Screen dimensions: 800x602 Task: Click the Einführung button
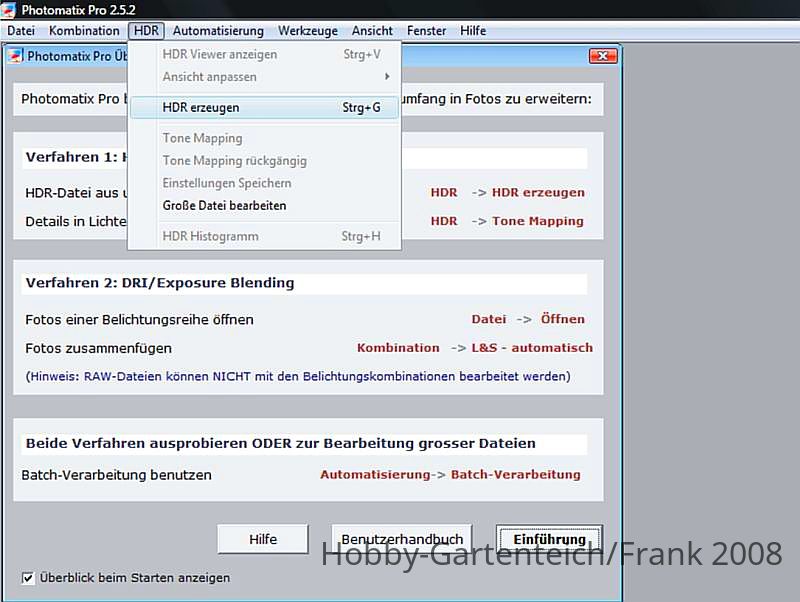point(549,539)
